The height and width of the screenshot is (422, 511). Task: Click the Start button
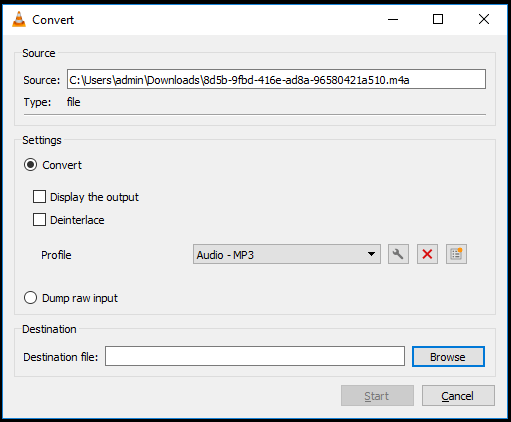pyautogui.click(x=377, y=396)
